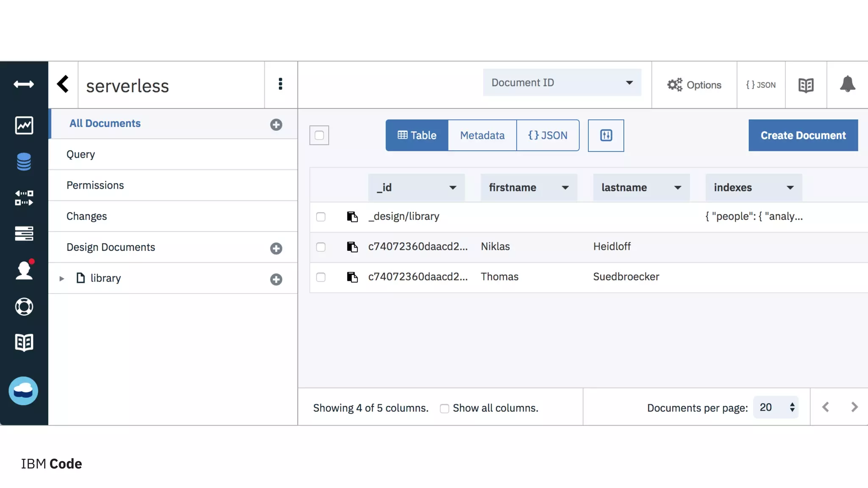Toggle the select-all documents checkbox

coord(319,136)
